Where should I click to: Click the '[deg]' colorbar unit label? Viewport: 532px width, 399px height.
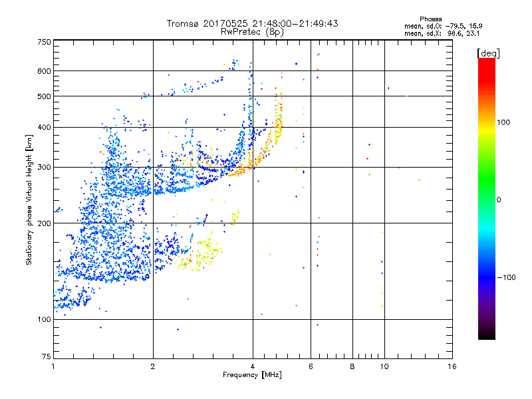pyautogui.click(x=488, y=53)
